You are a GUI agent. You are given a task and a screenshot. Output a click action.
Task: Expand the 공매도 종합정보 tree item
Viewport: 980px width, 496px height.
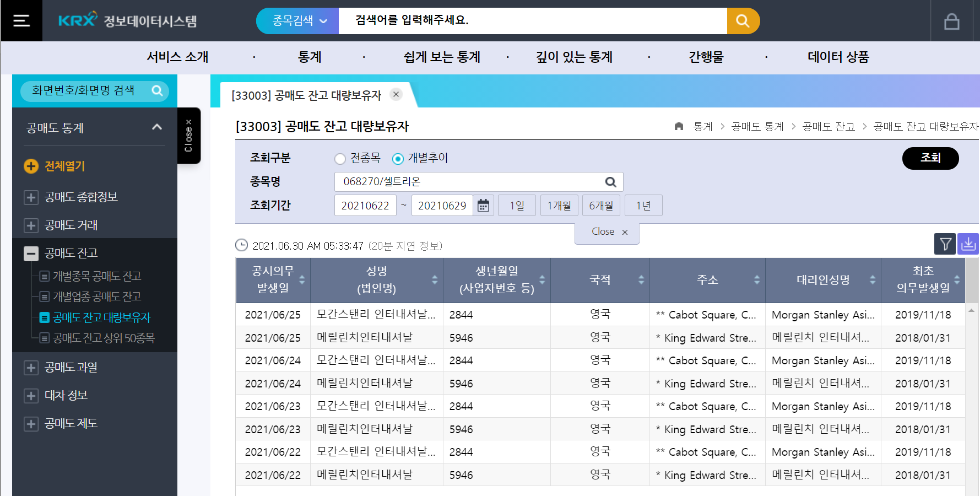click(x=31, y=197)
